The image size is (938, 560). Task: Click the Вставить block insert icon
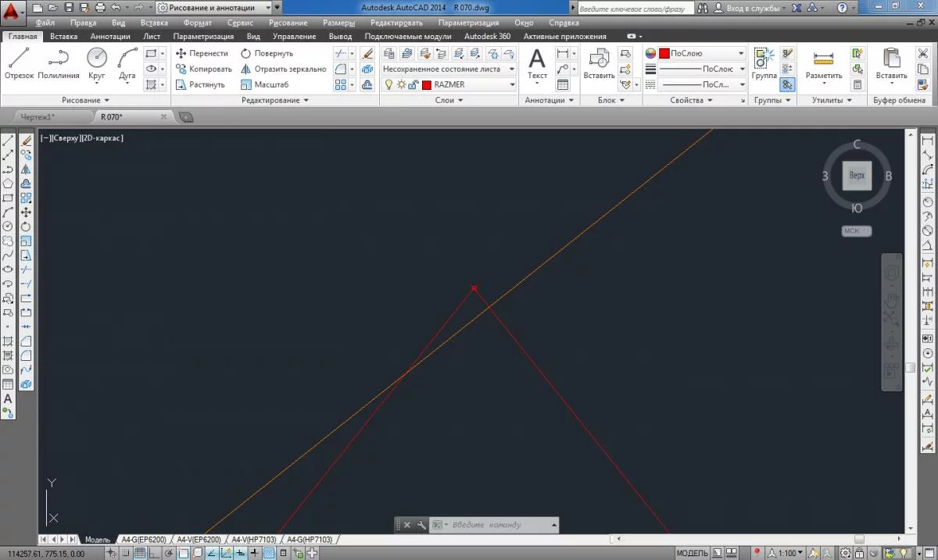pos(600,63)
